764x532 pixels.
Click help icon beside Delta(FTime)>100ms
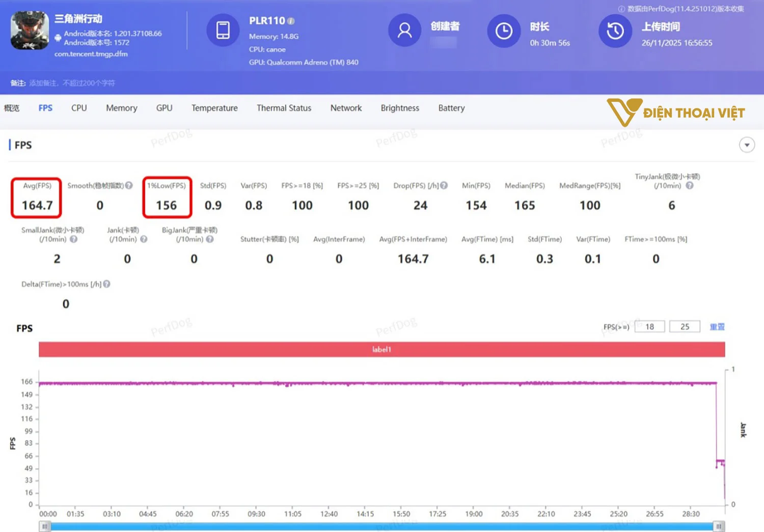107,284
